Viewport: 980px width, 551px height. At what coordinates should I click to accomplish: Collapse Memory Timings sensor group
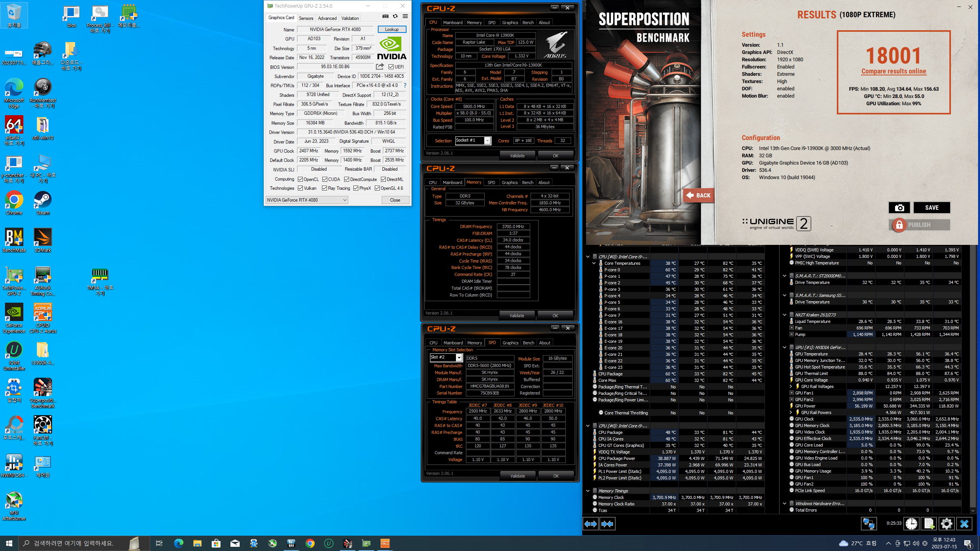coord(588,491)
